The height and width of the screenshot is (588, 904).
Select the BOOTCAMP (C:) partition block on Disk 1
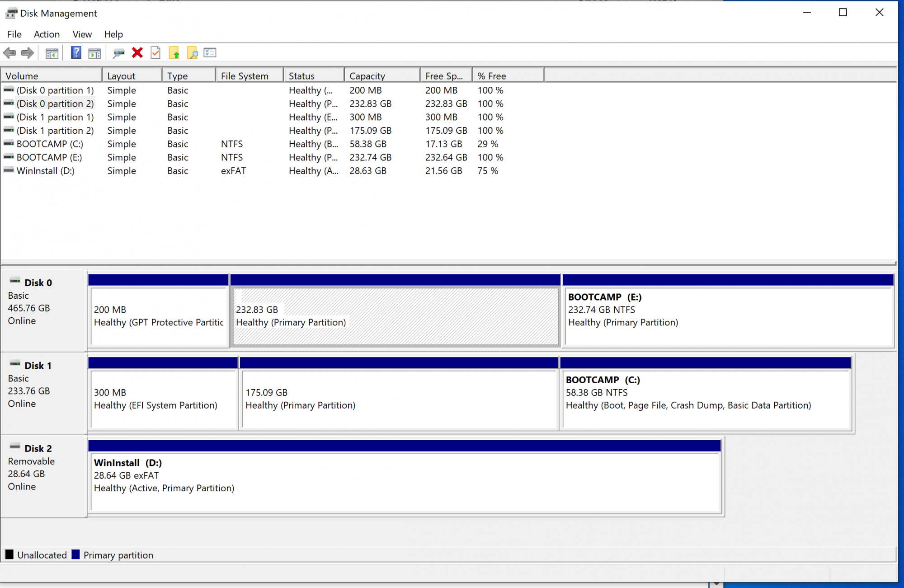click(706, 394)
